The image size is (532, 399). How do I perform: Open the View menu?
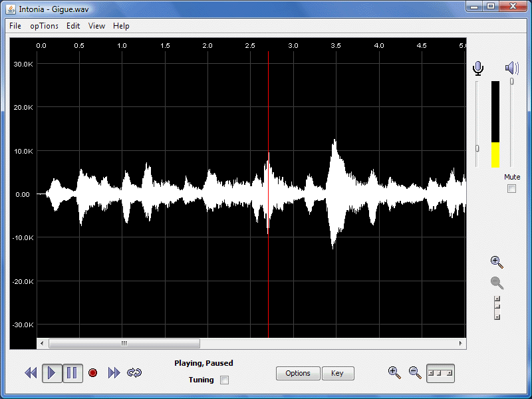point(96,26)
